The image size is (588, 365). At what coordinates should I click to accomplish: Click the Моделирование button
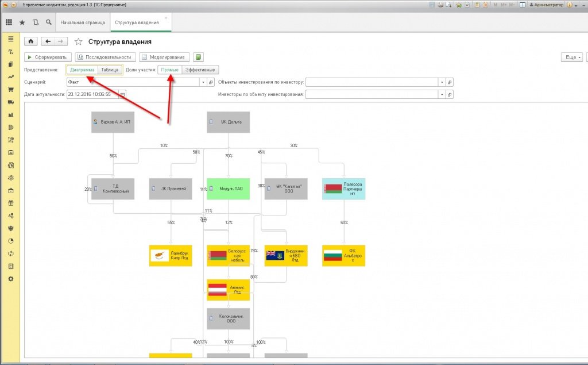point(164,57)
